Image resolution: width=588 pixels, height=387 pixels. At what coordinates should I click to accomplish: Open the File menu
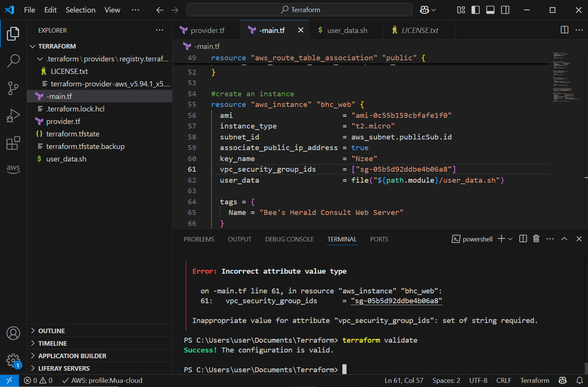tap(30, 10)
